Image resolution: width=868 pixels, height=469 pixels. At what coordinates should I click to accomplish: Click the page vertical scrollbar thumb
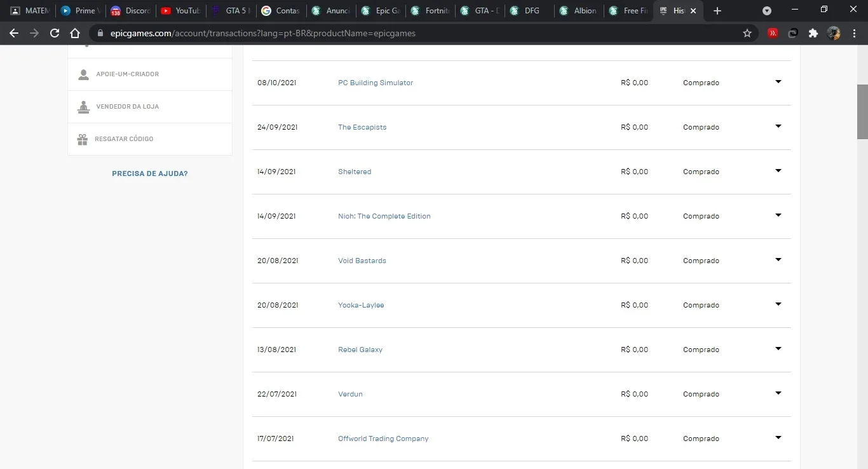point(862,112)
